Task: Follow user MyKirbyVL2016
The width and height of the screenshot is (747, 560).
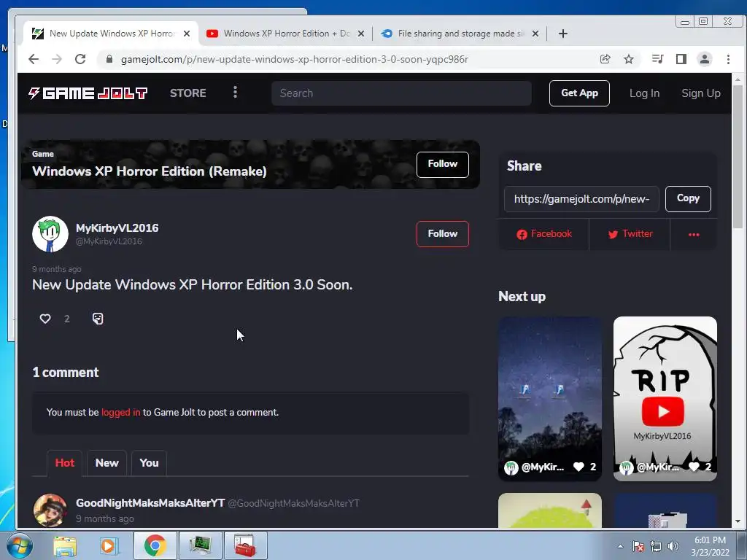Action: [443, 234]
